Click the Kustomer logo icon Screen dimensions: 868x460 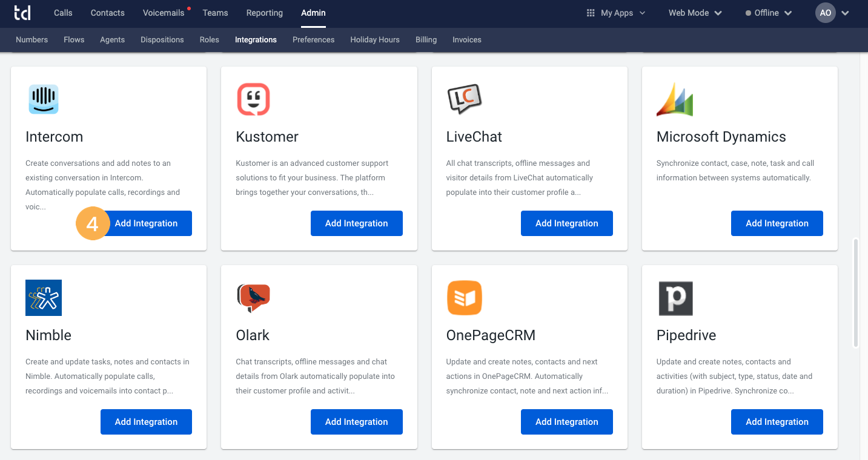[x=253, y=99]
